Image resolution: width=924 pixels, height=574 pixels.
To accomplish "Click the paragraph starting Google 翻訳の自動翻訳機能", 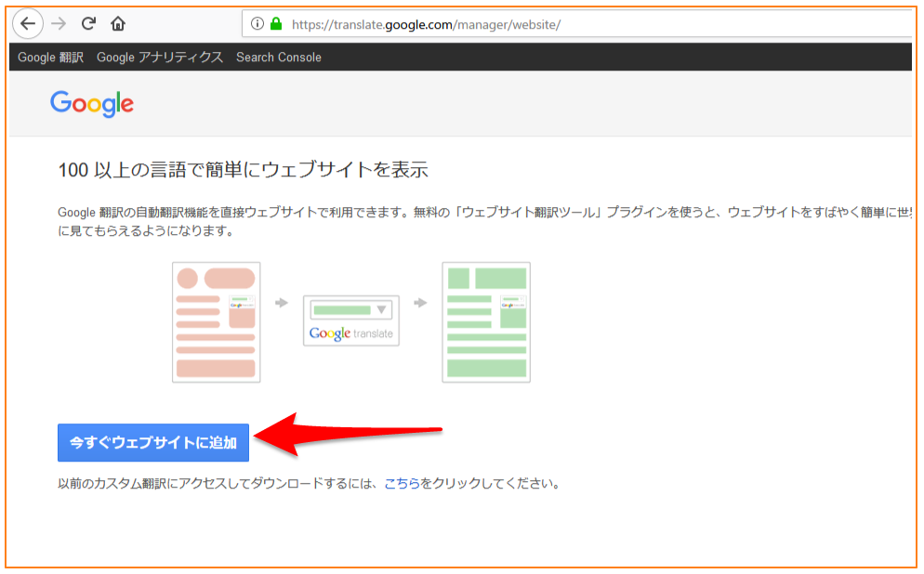I will click(x=484, y=221).
